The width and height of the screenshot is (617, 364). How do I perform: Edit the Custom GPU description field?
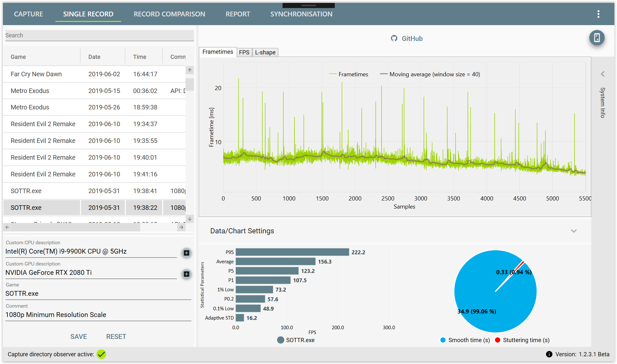[x=91, y=273]
